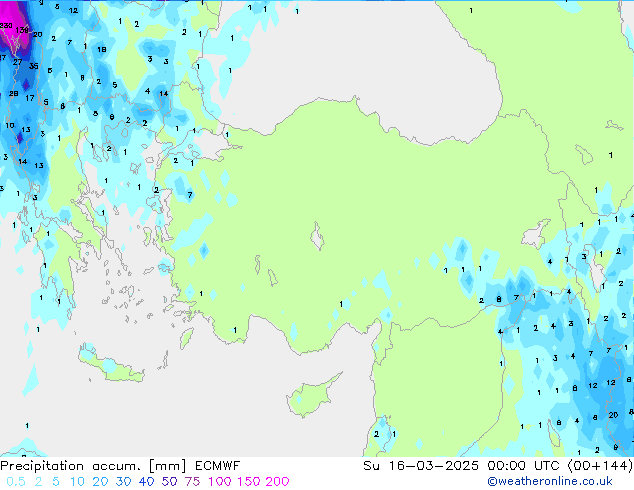
Task: Click the 0.5 legend value
Action: tap(16, 482)
